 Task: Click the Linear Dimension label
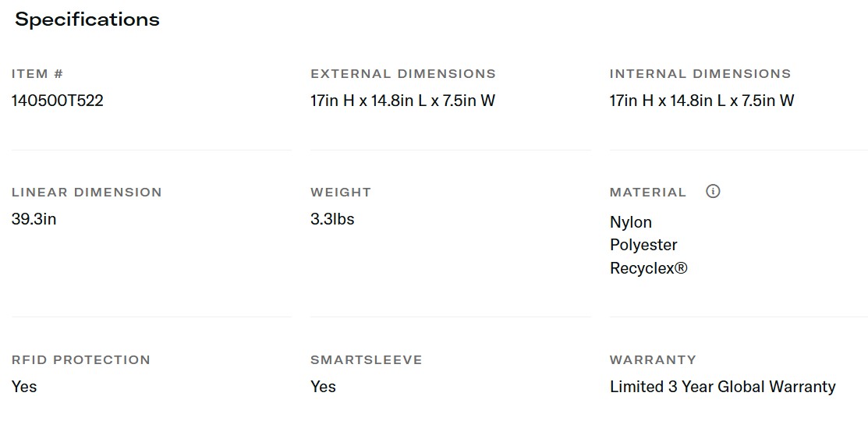coord(87,193)
